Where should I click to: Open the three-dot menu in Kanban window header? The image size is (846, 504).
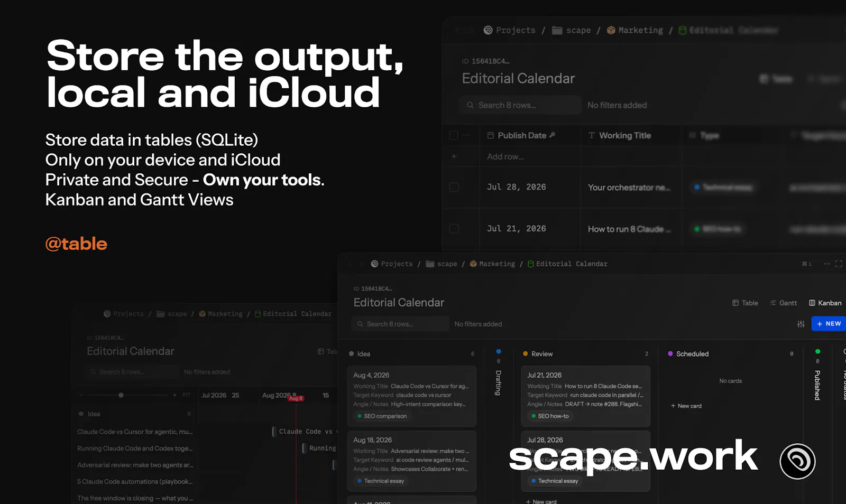(x=827, y=264)
